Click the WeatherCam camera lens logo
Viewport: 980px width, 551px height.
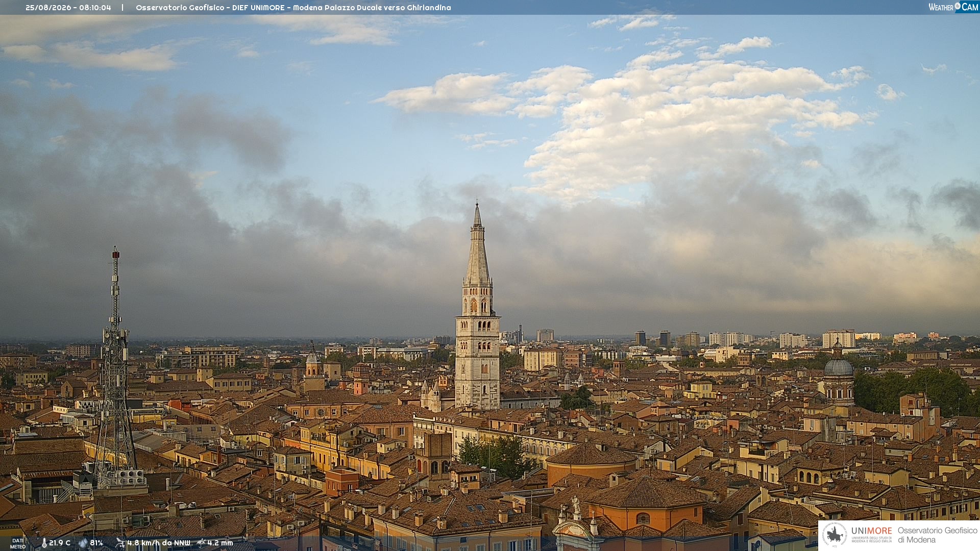[x=958, y=6]
